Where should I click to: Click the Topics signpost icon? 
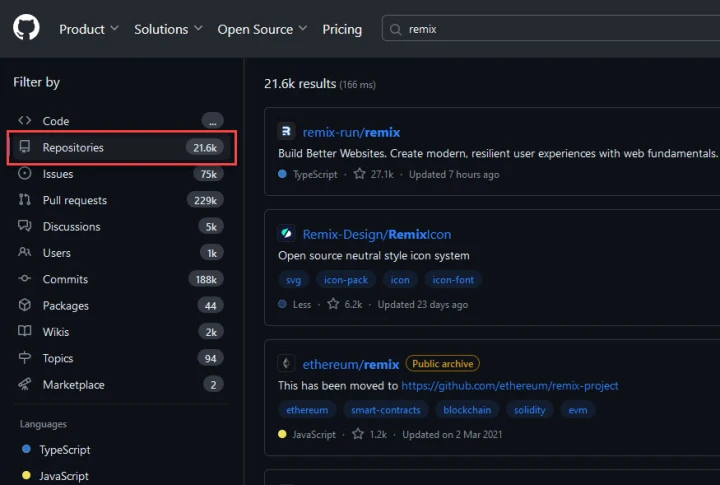[x=24, y=357]
